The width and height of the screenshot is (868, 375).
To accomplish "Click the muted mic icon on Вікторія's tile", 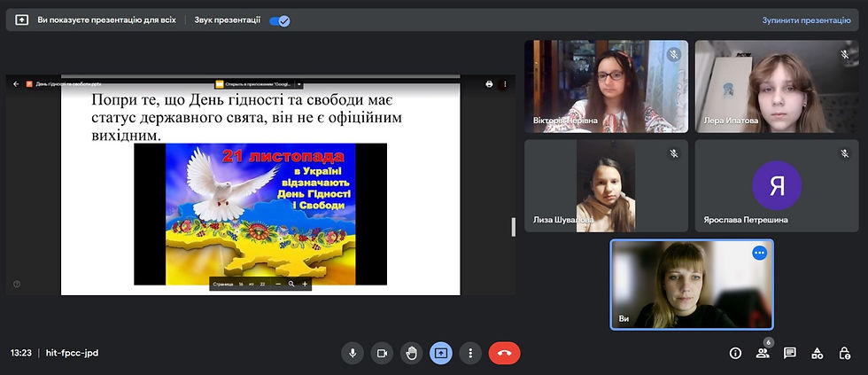I will 674,55.
